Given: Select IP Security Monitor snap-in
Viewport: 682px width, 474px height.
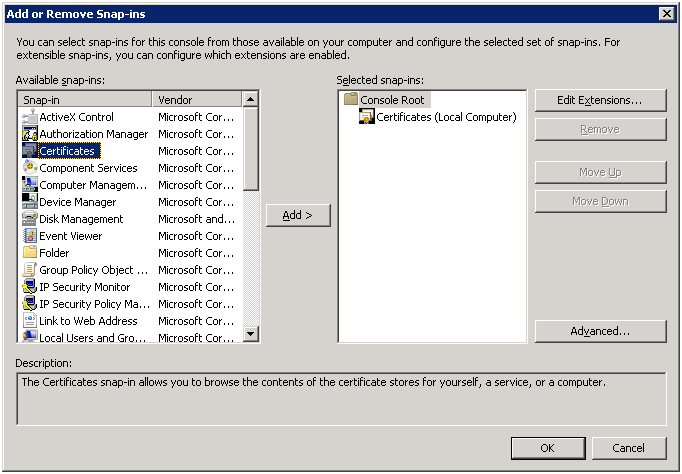Looking at the screenshot, I should [84, 287].
